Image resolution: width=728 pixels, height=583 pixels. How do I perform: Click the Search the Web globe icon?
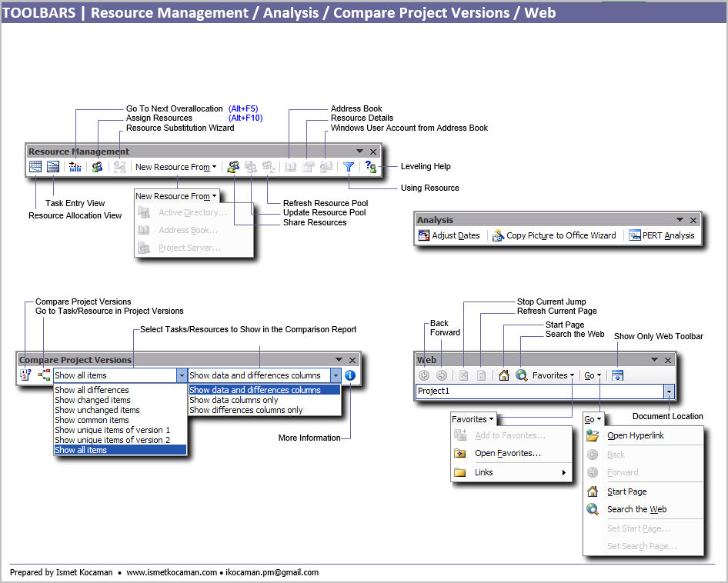tap(522, 375)
